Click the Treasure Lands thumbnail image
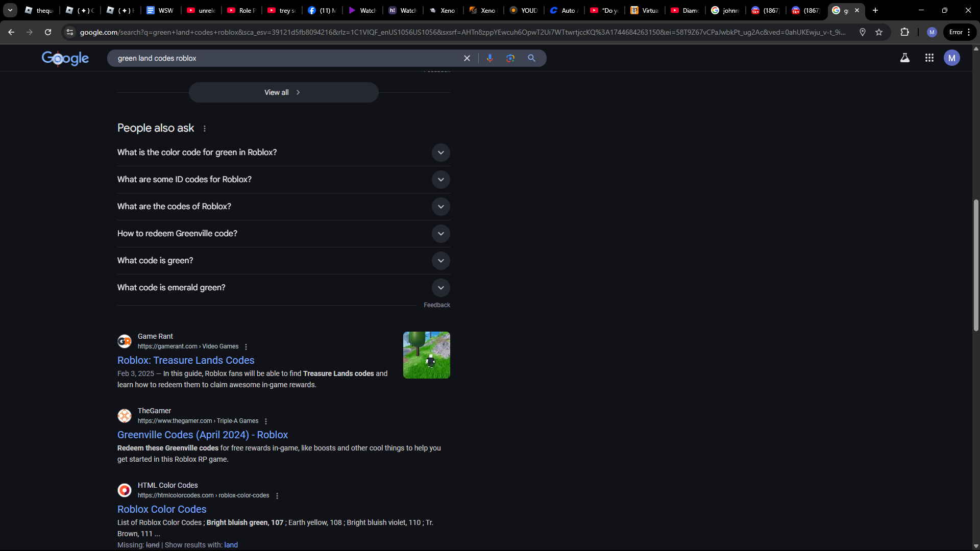Viewport: 980px width, 551px height. tap(426, 355)
